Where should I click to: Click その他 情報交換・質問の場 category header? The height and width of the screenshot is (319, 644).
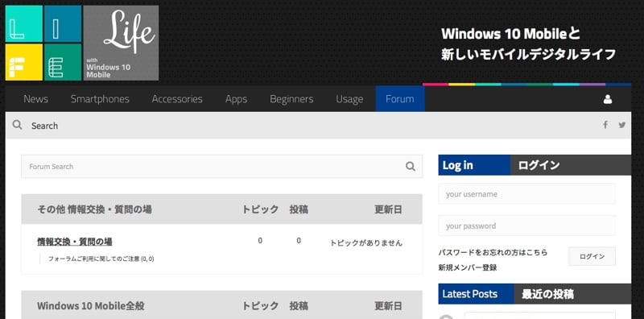[x=94, y=209]
